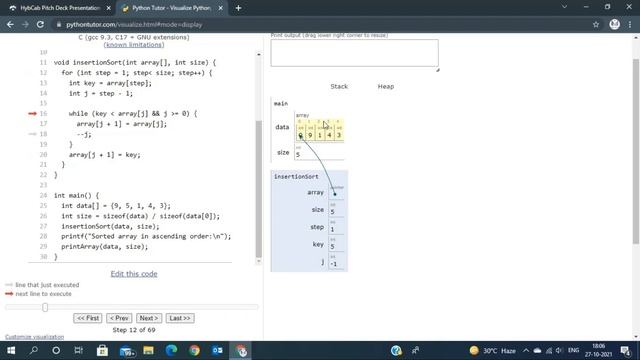Jump to first step with << First
Screen dimensions: 640x360
coord(88,318)
